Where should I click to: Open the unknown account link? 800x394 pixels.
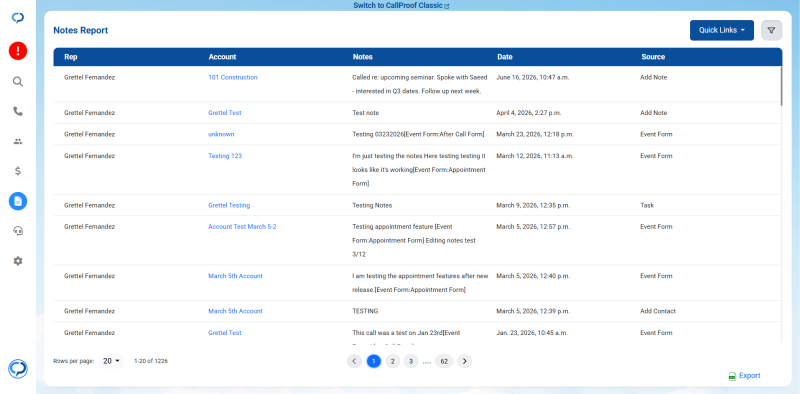[x=221, y=134]
